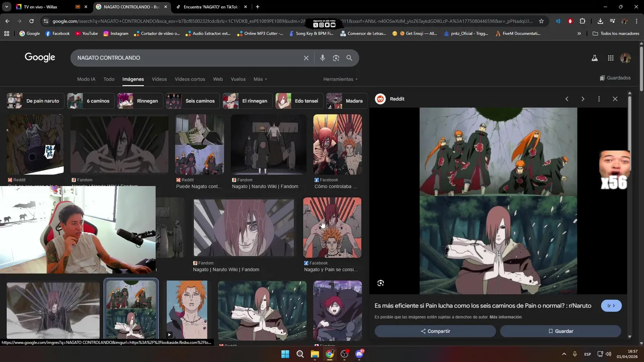644x362 pixels.
Task: Open the Instagram bookmark
Action: pos(116,34)
